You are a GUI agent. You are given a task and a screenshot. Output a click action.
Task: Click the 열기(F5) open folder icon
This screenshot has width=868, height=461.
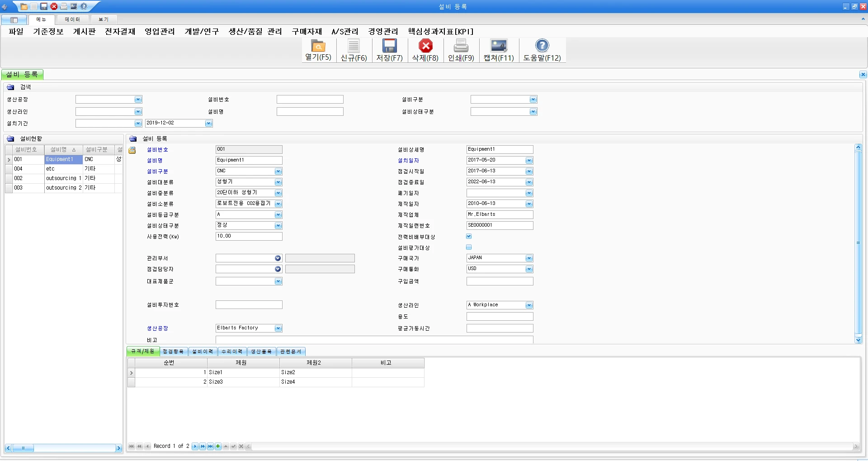318,46
